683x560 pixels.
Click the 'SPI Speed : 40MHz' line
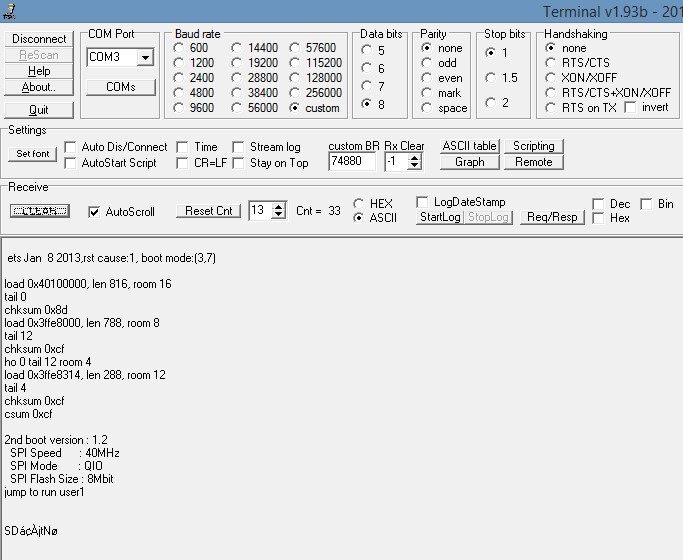64,453
